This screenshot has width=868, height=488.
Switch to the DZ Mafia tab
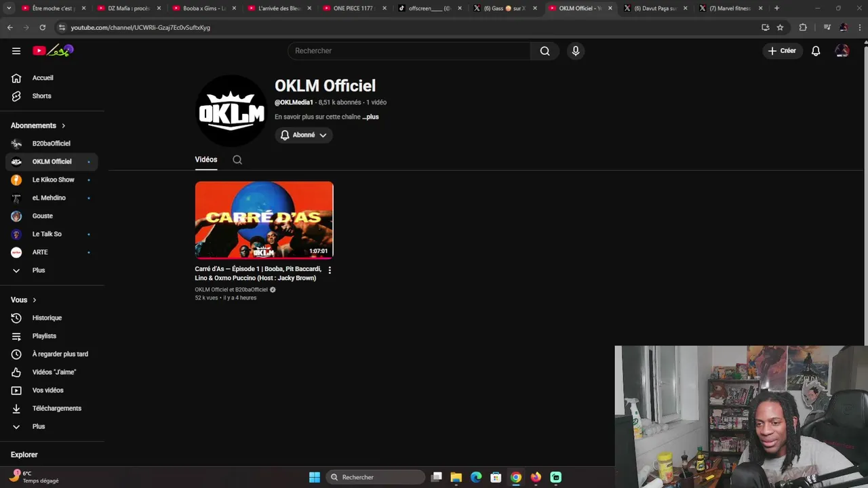[x=129, y=8]
